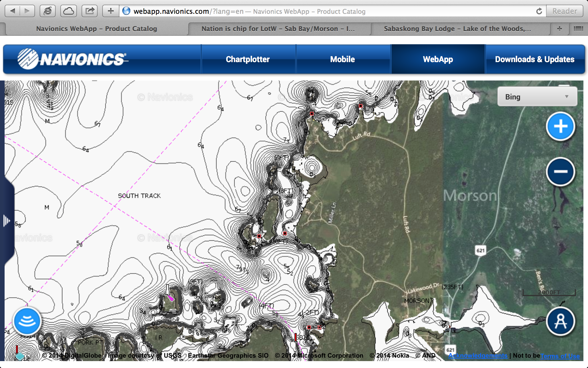
Task: Click the Share toolbar icon
Action: [90, 11]
